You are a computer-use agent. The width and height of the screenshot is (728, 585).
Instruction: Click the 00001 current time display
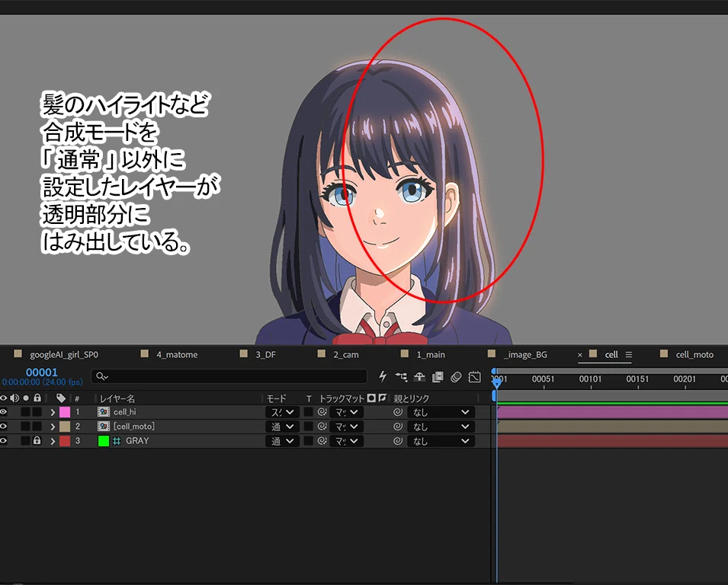[x=42, y=372]
